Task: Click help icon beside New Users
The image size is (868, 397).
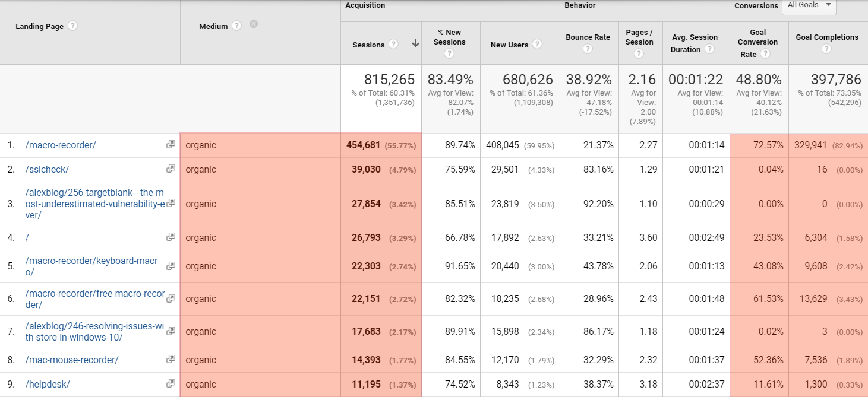Action: tap(537, 45)
